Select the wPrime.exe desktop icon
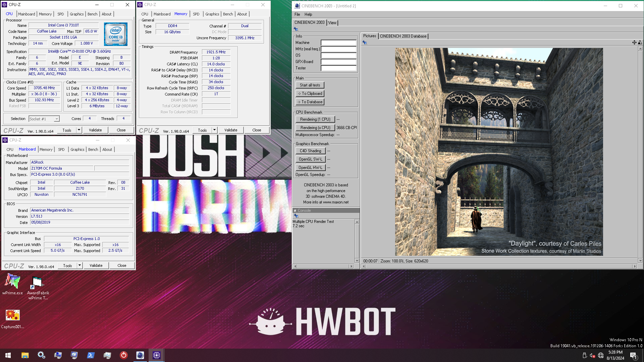 pos(12,284)
